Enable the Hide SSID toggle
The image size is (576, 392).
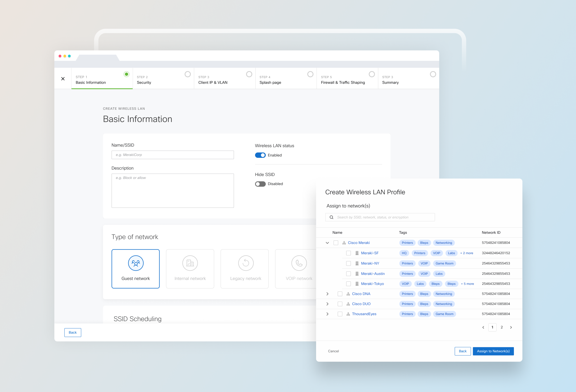coord(260,184)
